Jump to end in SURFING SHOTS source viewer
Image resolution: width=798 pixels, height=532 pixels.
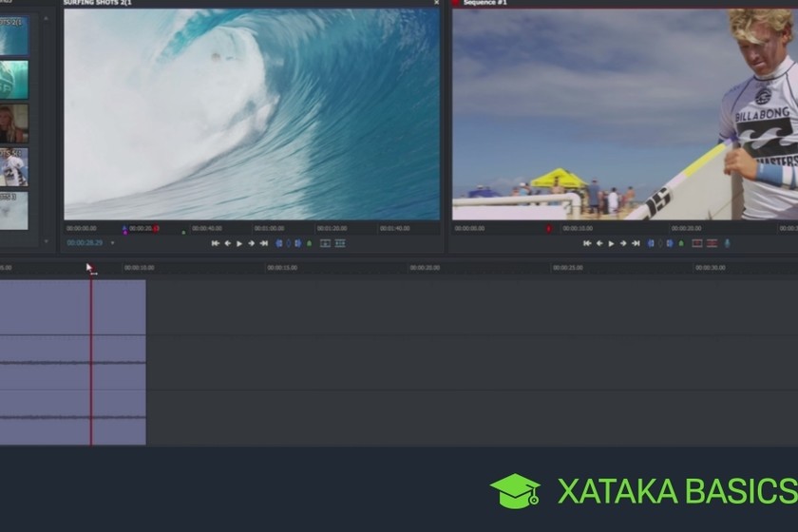(264, 243)
